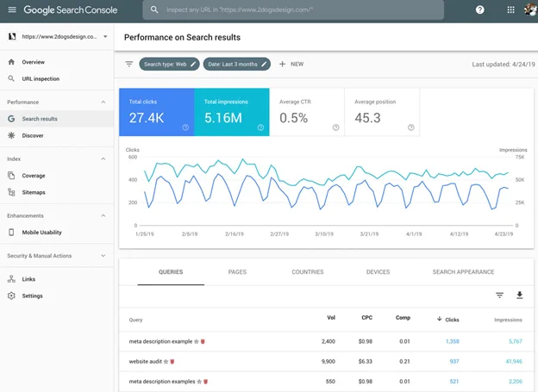Image resolution: width=538 pixels, height=392 pixels.
Task: Click the Mobile Usability phone icon
Action: [11, 232]
